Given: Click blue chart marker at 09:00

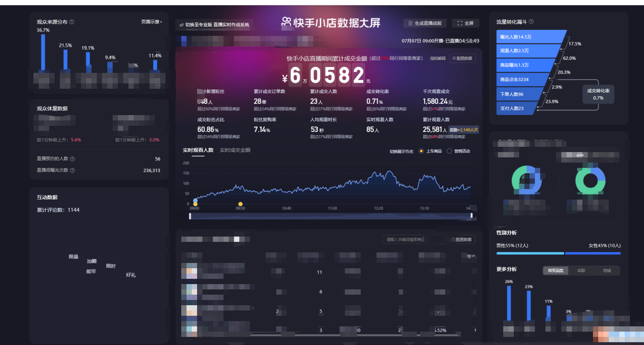Looking at the screenshot, I should [x=195, y=201].
